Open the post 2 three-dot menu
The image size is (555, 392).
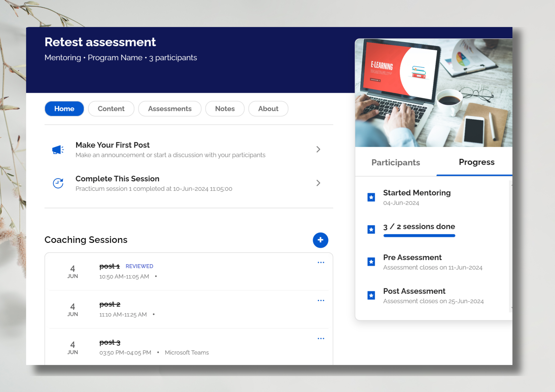[x=321, y=300]
